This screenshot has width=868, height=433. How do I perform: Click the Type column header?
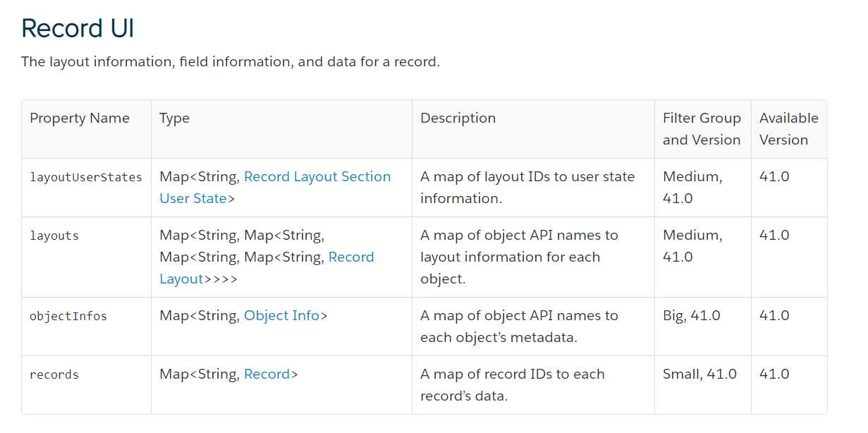pyautogui.click(x=174, y=118)
